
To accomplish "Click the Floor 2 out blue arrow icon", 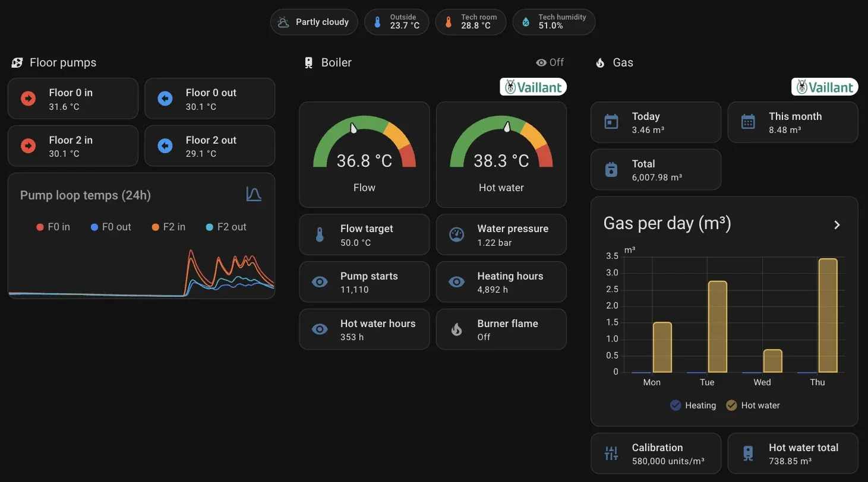I will [165, 146].
